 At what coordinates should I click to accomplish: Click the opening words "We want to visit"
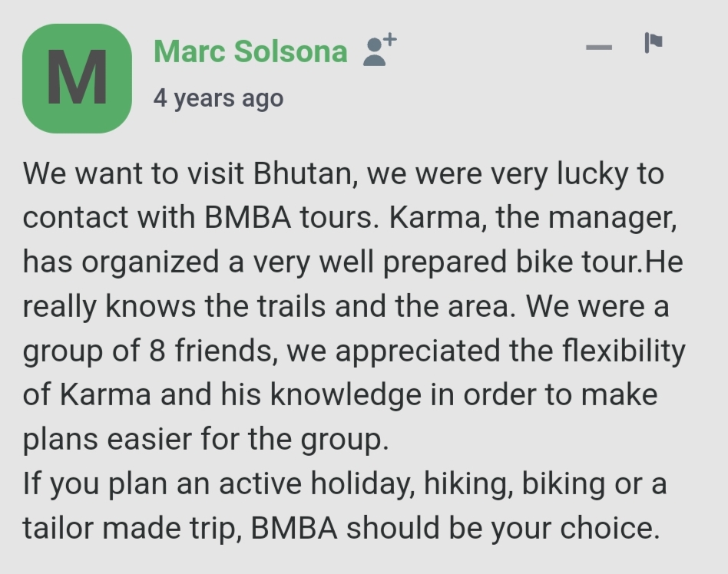134,173
